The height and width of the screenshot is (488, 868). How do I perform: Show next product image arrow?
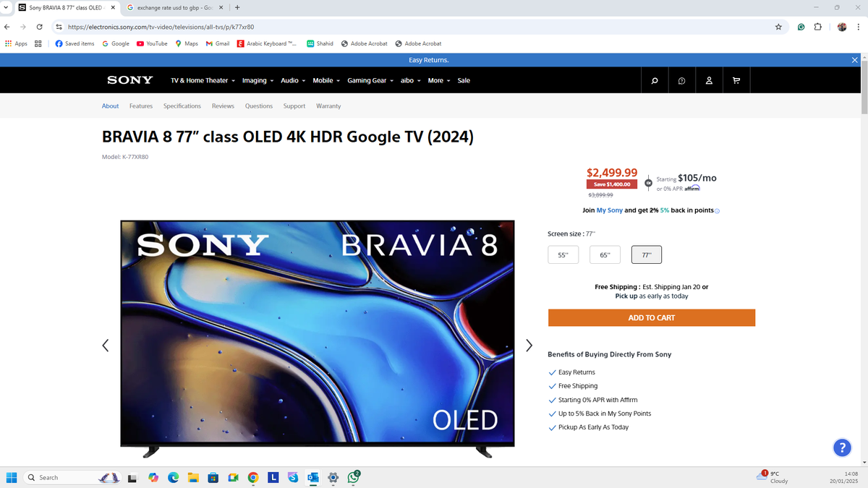tap(529, 346)
